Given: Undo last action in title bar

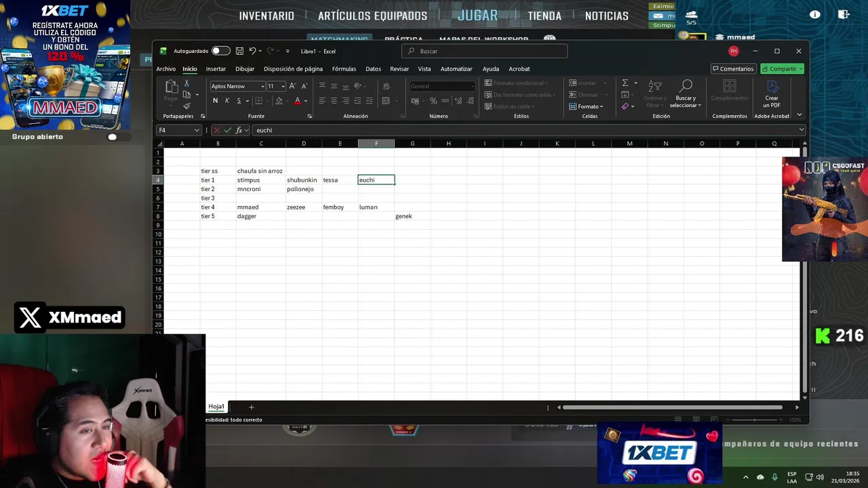Looking at the screenshot, I should tap(252, 51).
